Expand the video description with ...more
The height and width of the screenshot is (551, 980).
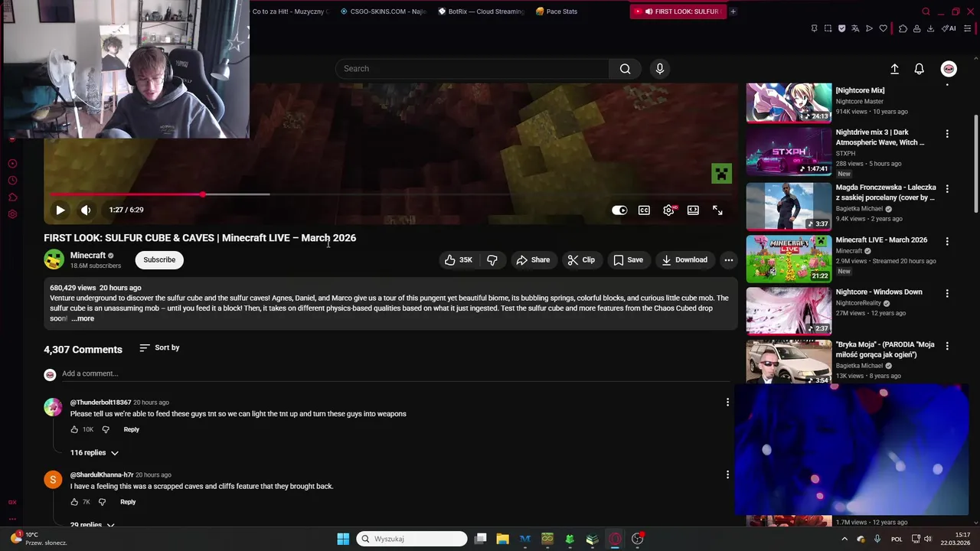coord(83,318)
